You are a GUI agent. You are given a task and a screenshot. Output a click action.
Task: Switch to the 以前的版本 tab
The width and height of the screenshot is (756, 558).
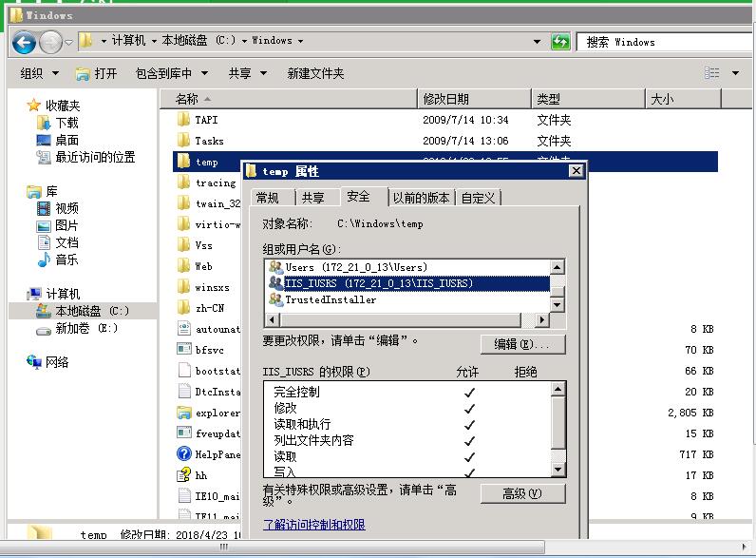point(421,198)
